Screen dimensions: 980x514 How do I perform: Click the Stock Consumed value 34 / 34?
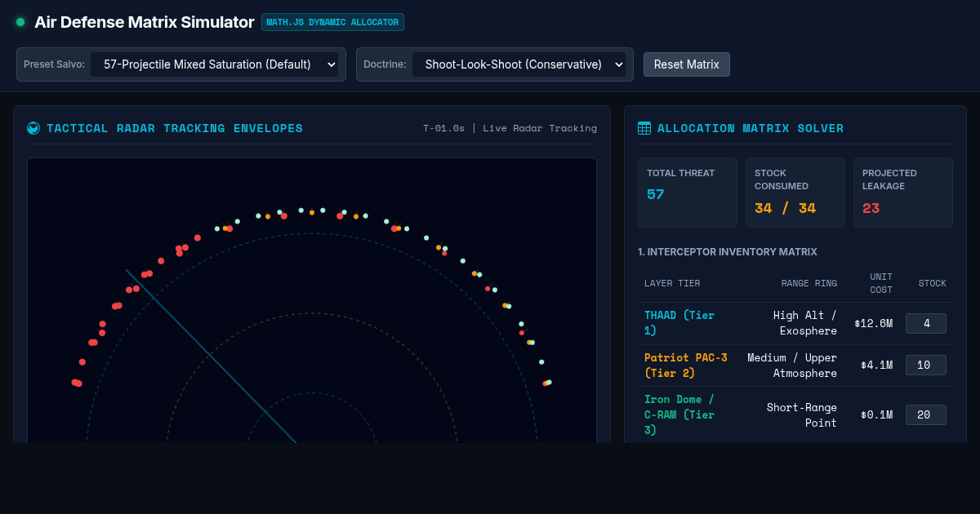pos(785,208)
